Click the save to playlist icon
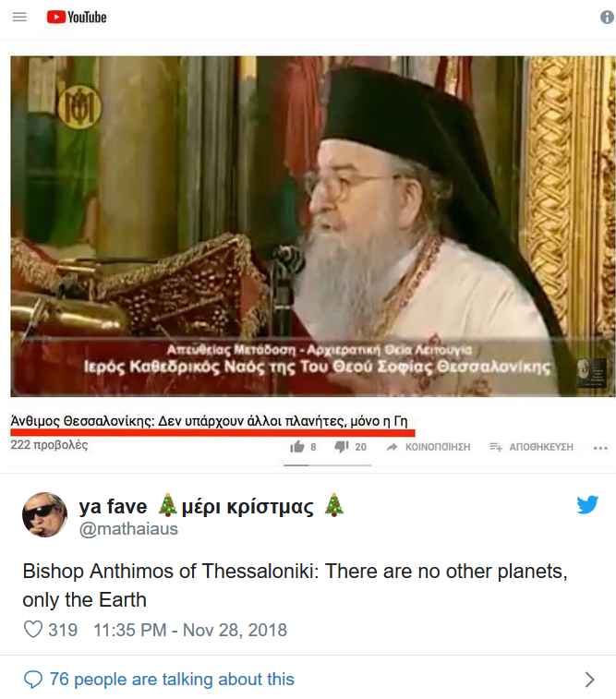The image size is (616, 699). tap(496, 447)
